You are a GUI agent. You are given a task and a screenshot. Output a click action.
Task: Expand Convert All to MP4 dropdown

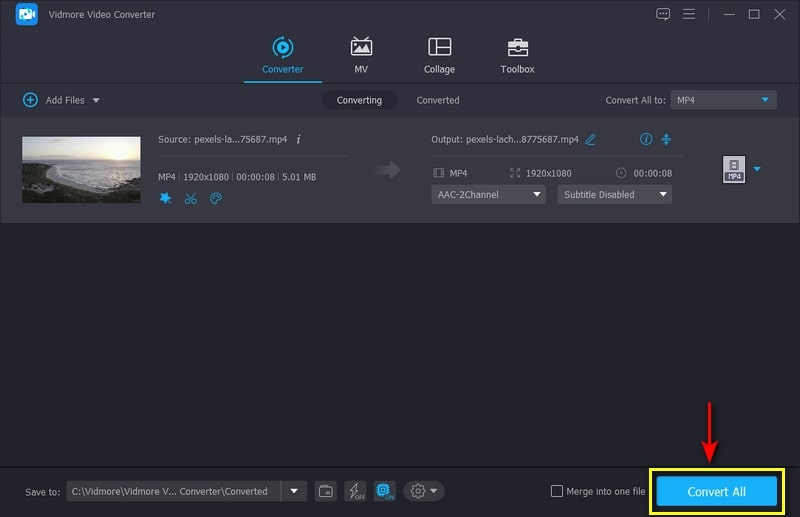coord(723,100)
